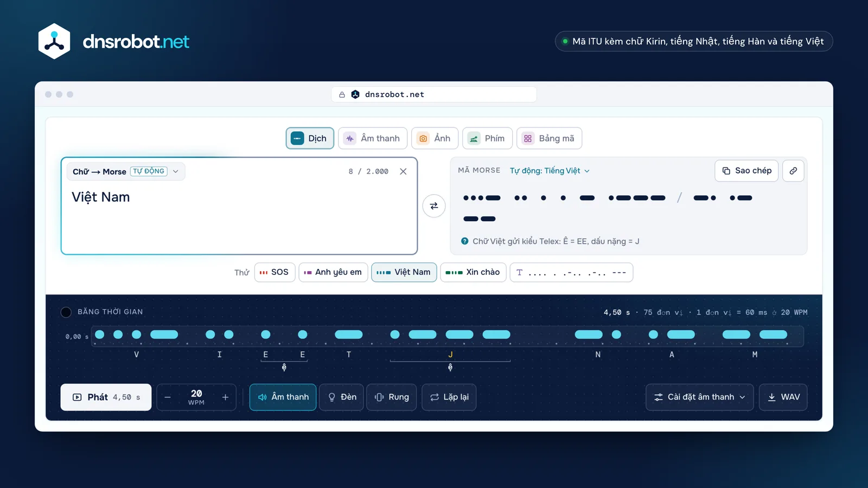The width and height of the screenshot is (868, 488).
Task: Expand the Cài đặt âm thanh settings
Action: tap(700, 397)
